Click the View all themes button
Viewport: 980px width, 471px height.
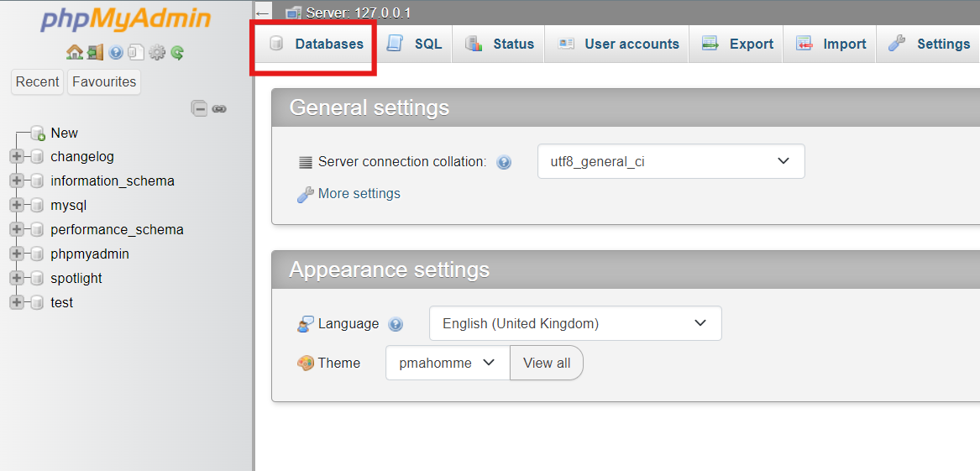[546, 363]
